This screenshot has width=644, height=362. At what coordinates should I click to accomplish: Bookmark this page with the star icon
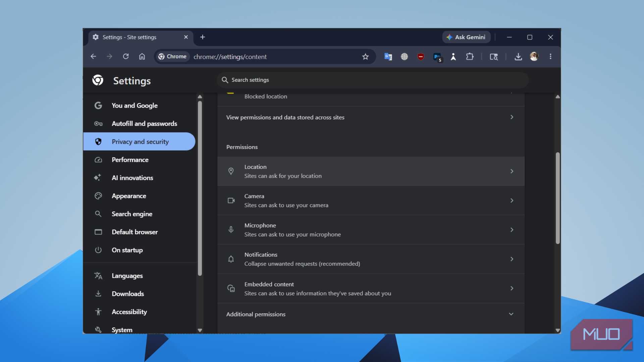(365, 57)
